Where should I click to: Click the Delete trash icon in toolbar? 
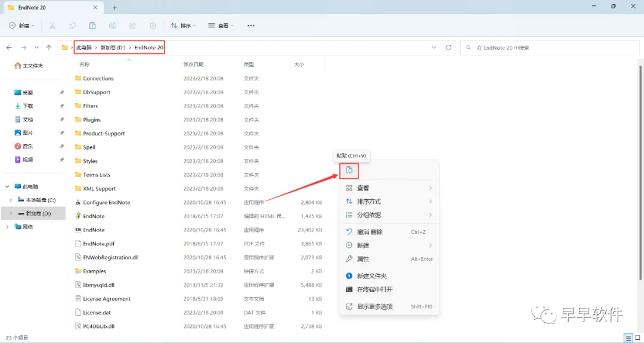point(153,26)
